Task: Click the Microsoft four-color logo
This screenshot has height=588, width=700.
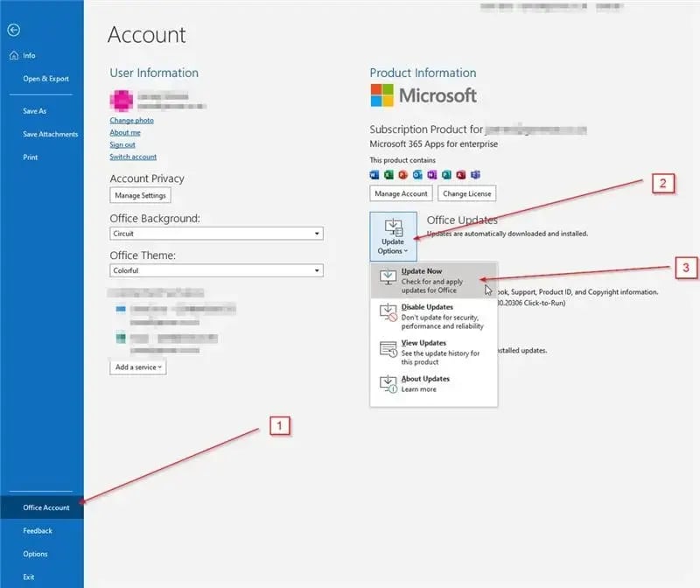Action: (x=382, y=95)
